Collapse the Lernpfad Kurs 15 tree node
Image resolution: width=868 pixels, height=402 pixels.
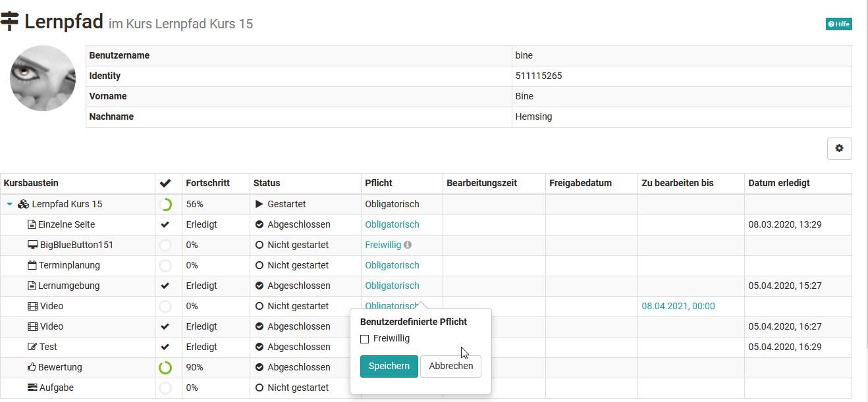point(9,204)
